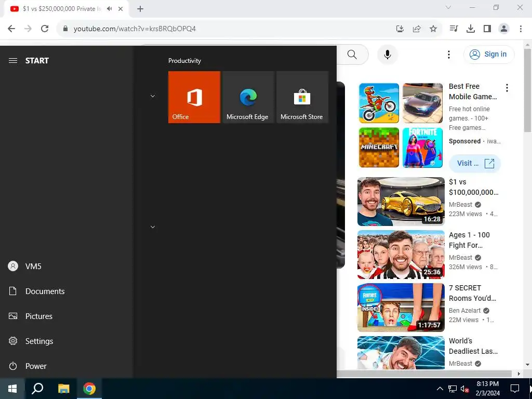Screen dimensions: 532x399
Task: Mute the tab audio icon
Action: coord(109,9)
